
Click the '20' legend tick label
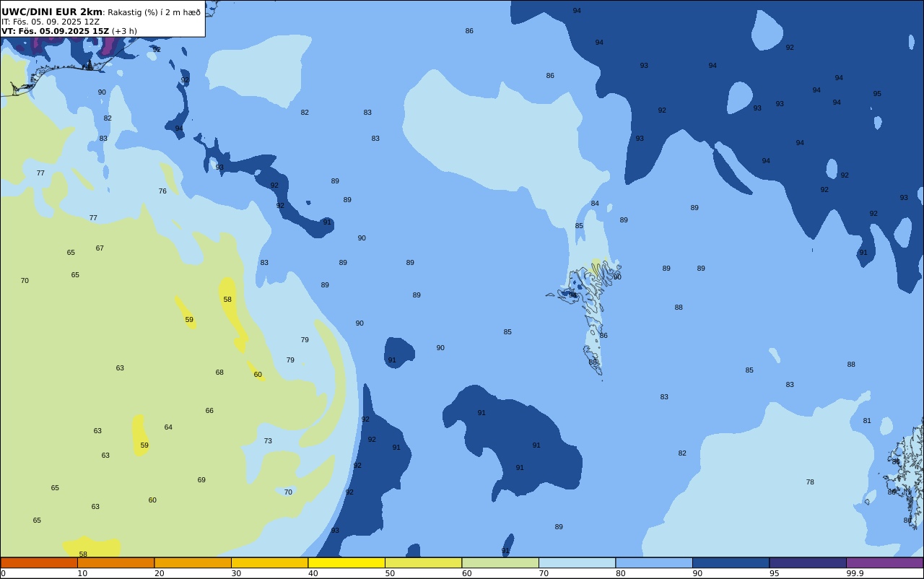[159, 573]
